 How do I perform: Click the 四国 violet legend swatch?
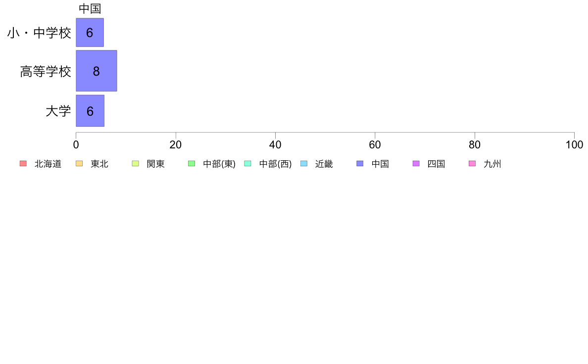416,163
